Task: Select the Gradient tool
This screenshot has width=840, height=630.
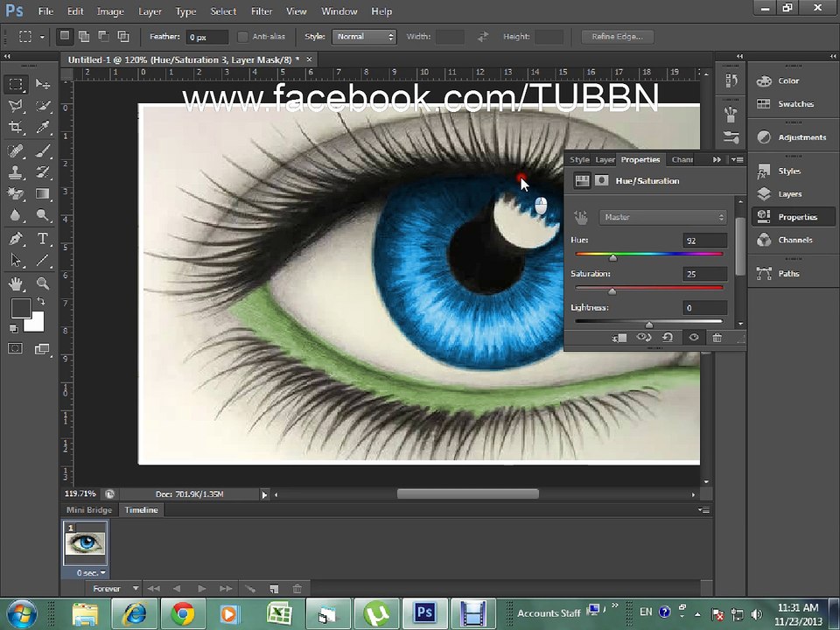Action: coord(43,194)
